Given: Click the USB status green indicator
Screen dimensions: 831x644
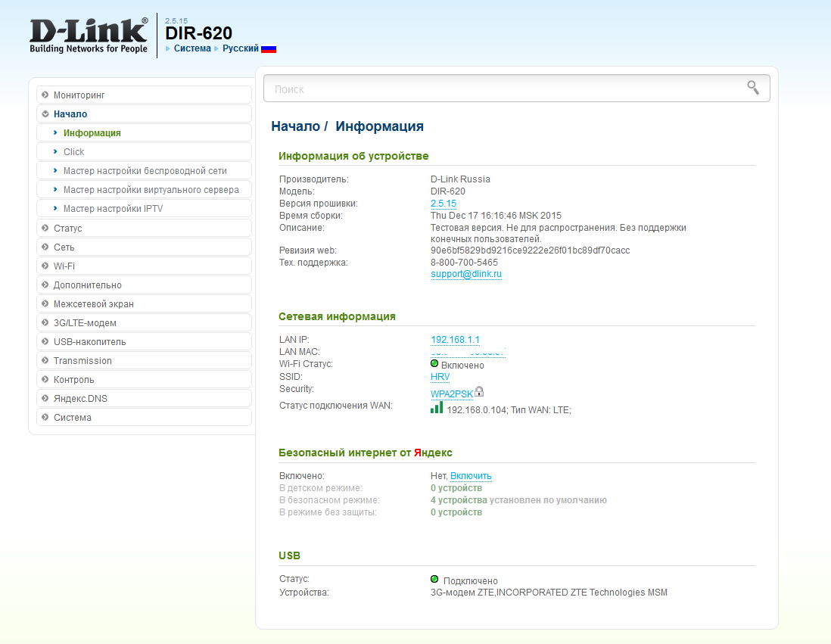Looking at the screenshot, I should click(x=434, y=579).
